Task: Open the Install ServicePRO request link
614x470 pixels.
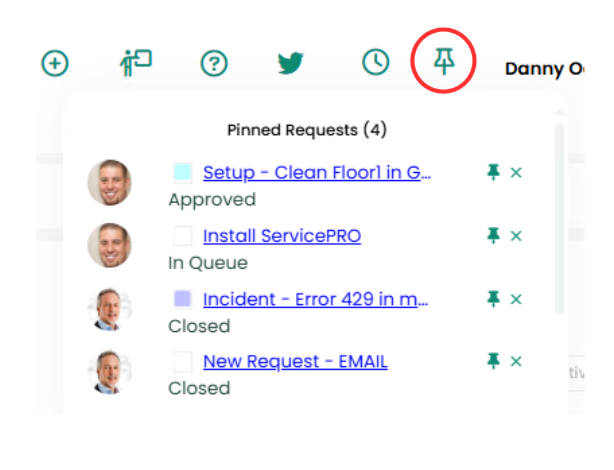Action: point(281,236)
